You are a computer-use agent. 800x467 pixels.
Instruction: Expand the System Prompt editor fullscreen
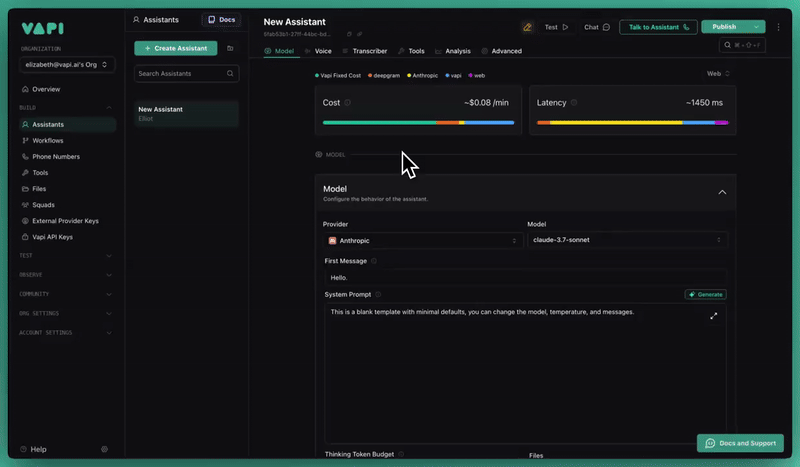(714, 316)
